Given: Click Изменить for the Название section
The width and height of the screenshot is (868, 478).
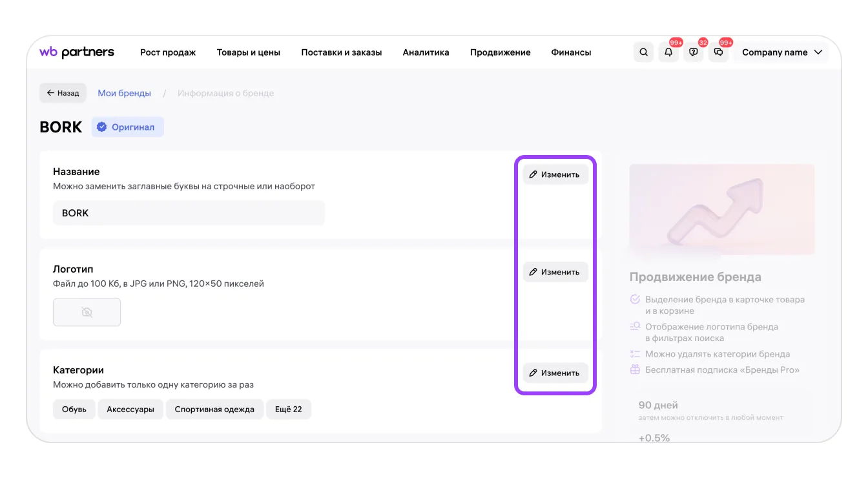Looking at the screenshot, I should tap(555, 174).
